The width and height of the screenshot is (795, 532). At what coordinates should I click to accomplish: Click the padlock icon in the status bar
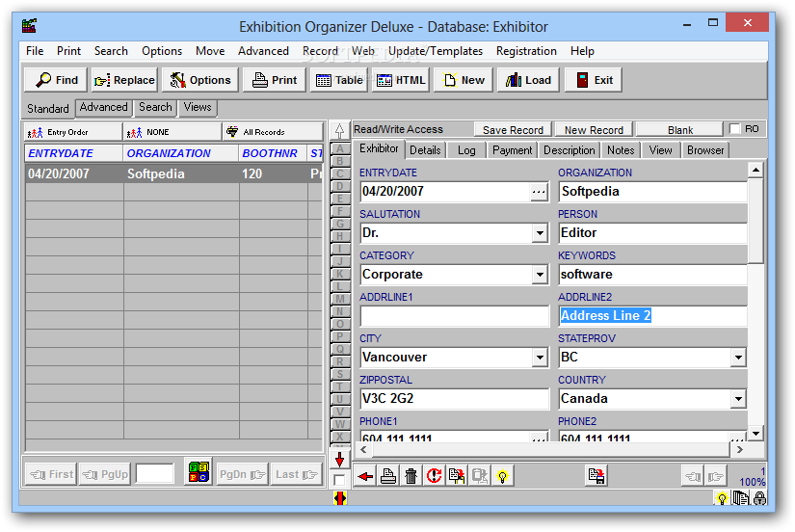(759, 498)
